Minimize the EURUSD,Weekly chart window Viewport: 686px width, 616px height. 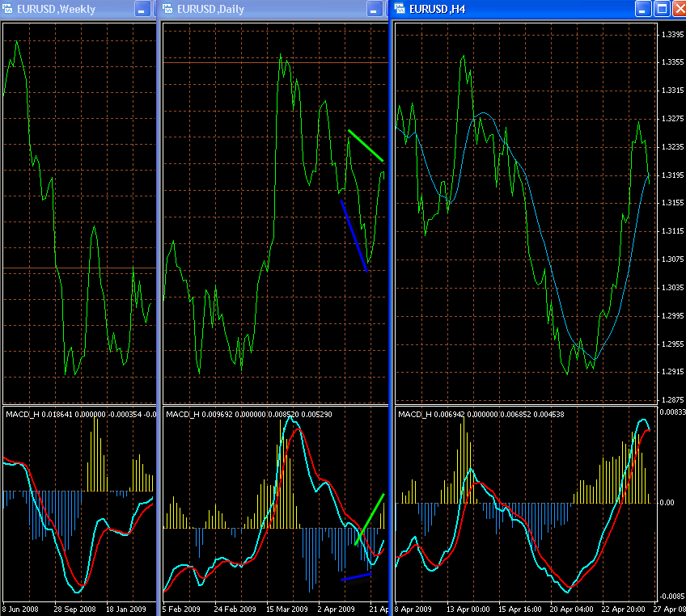tap(142, 9)
